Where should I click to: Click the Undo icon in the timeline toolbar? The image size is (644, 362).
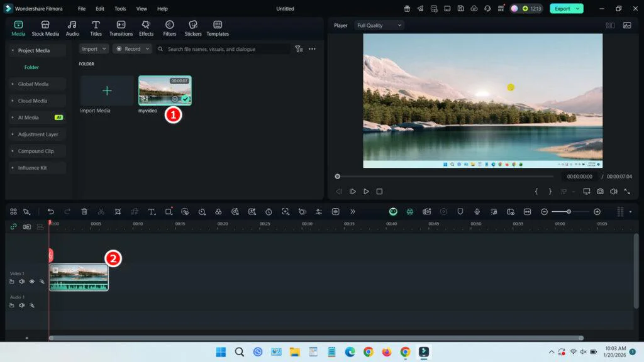(51, 212)
